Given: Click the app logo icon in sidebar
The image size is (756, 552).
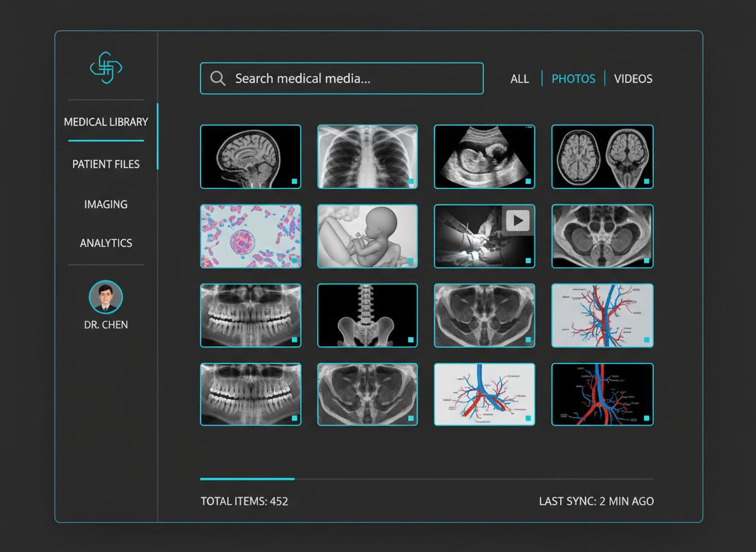Looking at the screenshot, I should pos(106,68).
